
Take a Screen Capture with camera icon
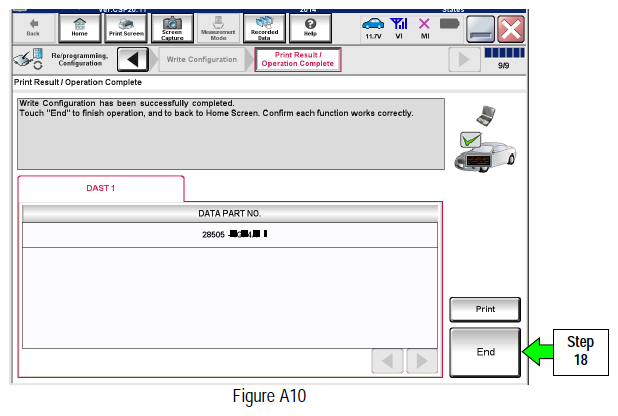pos(172,28)
